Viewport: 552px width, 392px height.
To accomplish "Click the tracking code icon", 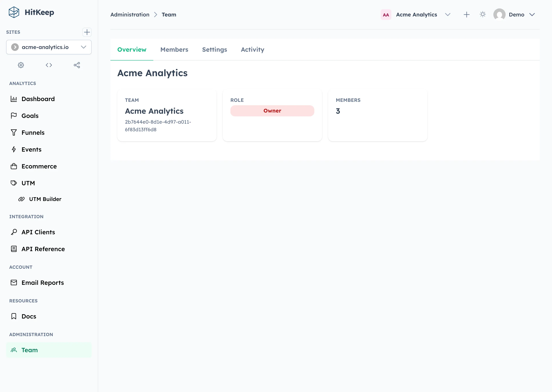I will click(48, 65).
